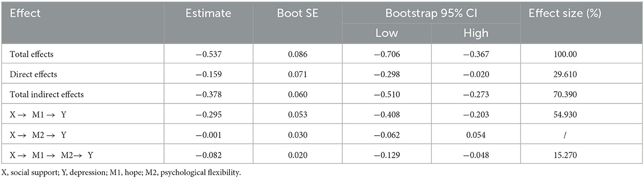Click the Low subheader cell

386,33
